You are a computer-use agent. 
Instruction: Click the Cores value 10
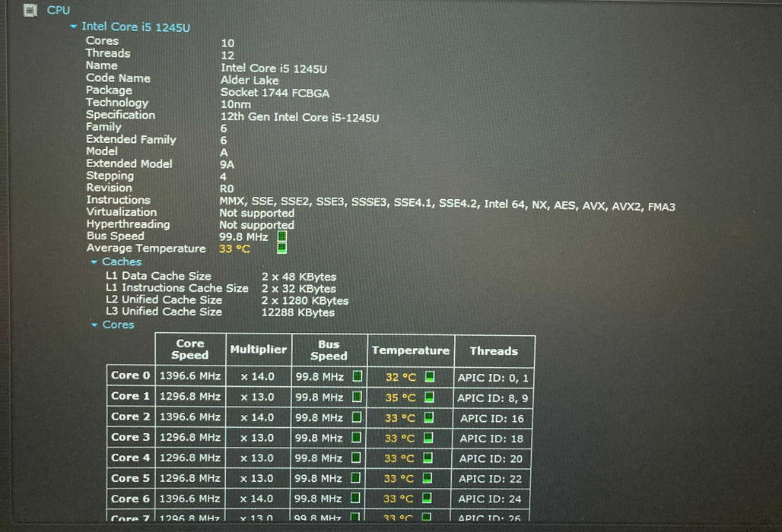pyautogui.click(x=227, y=43)
